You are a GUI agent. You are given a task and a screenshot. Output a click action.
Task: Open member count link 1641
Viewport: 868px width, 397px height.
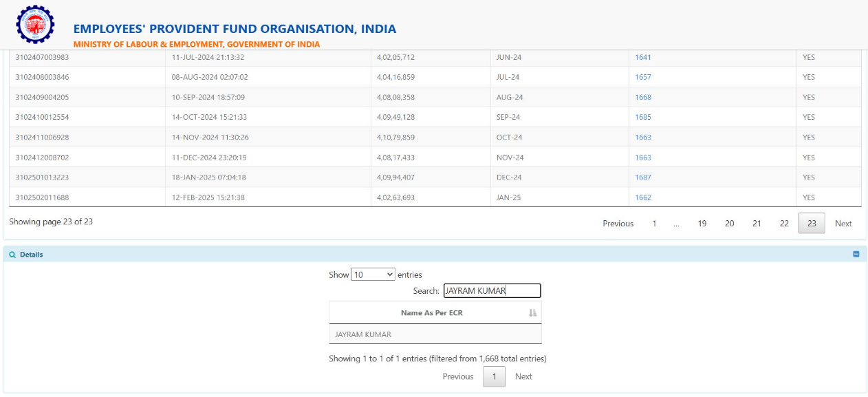tap(642, 57)
